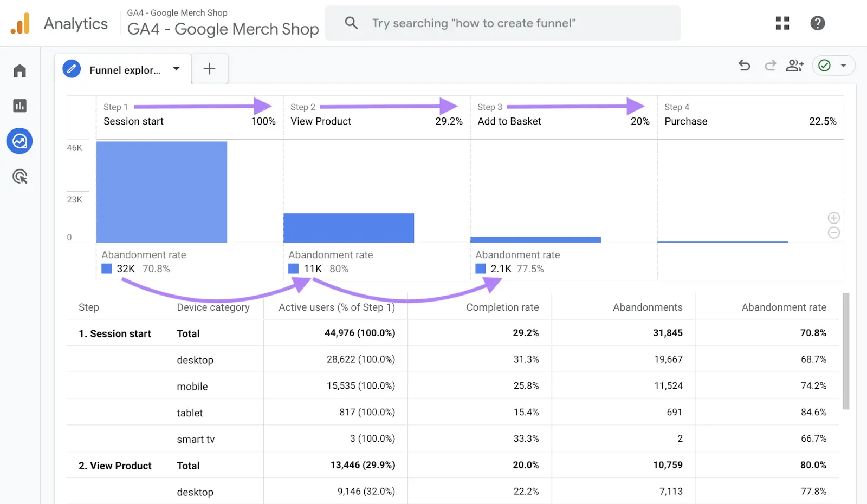Open the apps grid icon
Screen dimensions: 867x504
click(782, 23)
